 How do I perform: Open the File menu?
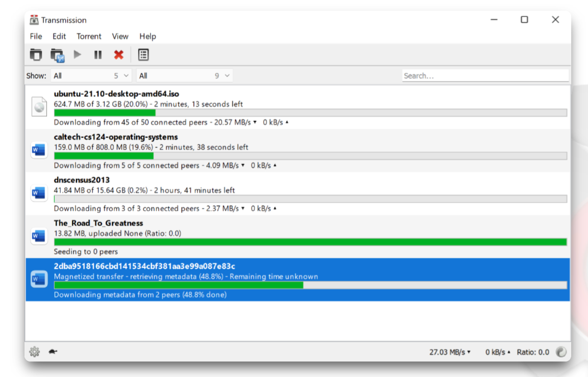(36, 36)
